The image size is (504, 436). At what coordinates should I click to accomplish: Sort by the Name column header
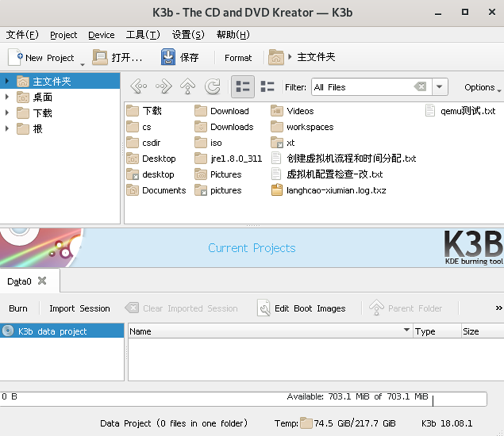(270, 331)
